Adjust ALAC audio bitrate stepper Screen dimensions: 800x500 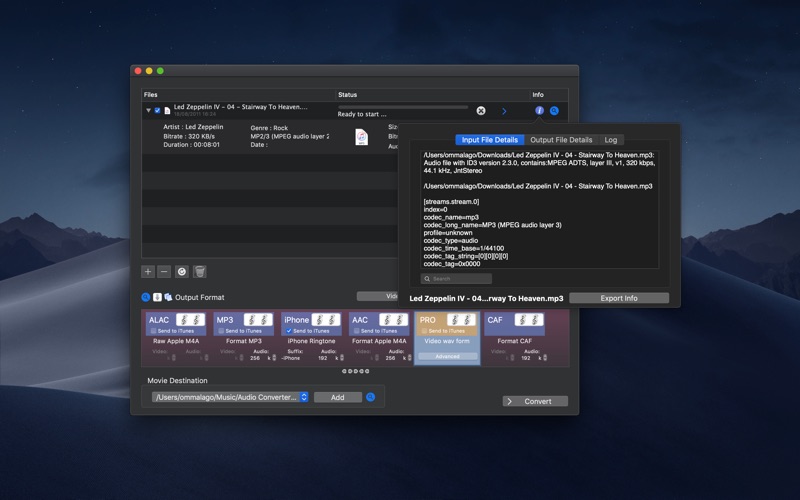207,358
